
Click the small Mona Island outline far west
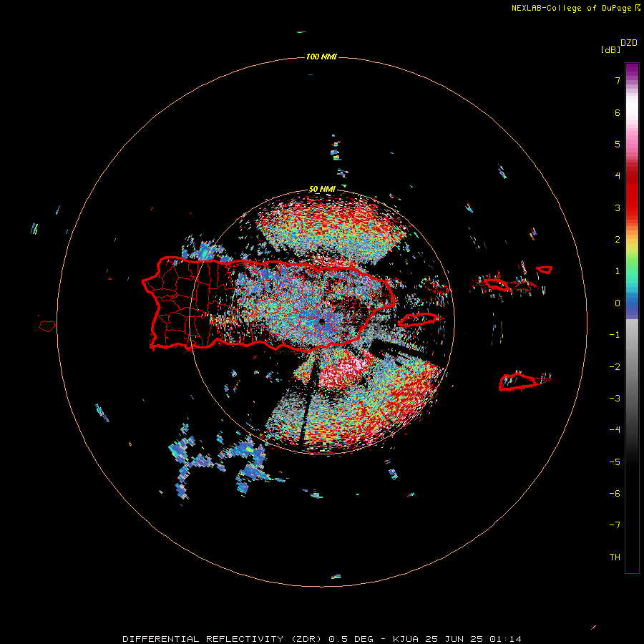tap(47, 326)
